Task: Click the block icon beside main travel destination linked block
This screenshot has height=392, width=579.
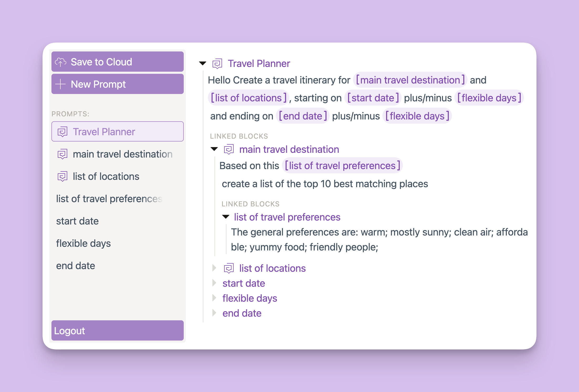Action: click(228, 149)
